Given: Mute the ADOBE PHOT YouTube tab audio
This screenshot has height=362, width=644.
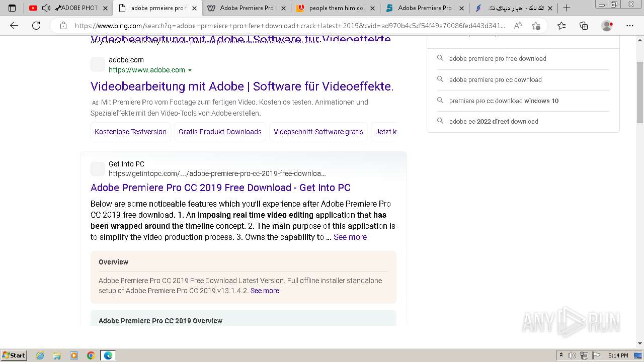Looking at the screenshot, I should (x=46, y=8).
